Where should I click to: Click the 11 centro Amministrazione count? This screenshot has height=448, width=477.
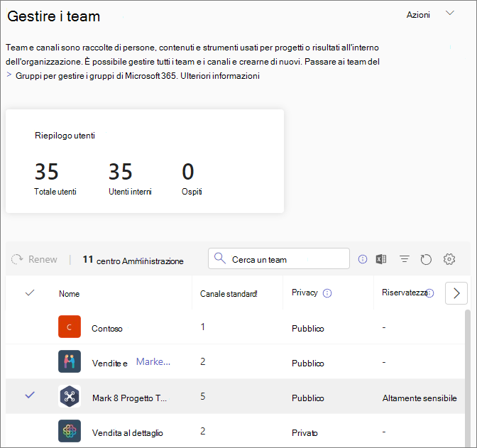(133, 261)
